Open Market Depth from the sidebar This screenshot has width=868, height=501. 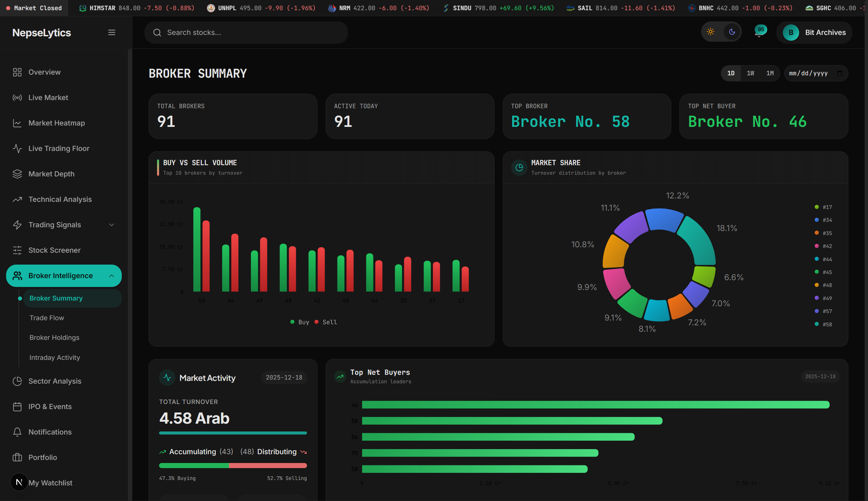[x=51, y=174]
